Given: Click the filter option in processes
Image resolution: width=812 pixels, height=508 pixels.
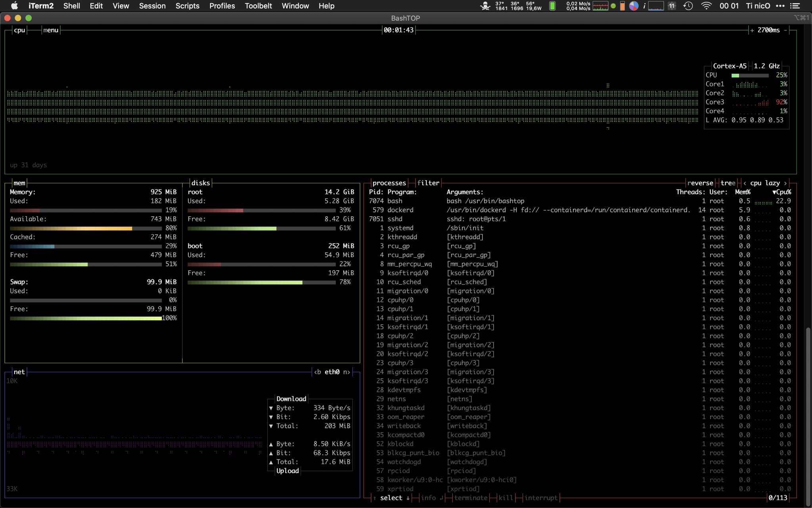Looking at the screenshot, I should tap(428, 183).
